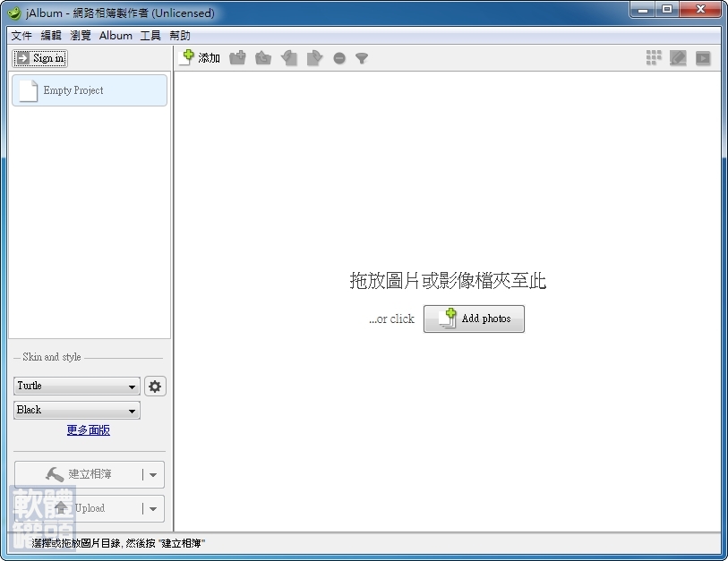The height and width of the screenshot is (561, 728).
Task: Open the 瀏覽 menu
Action: (81, 36)
